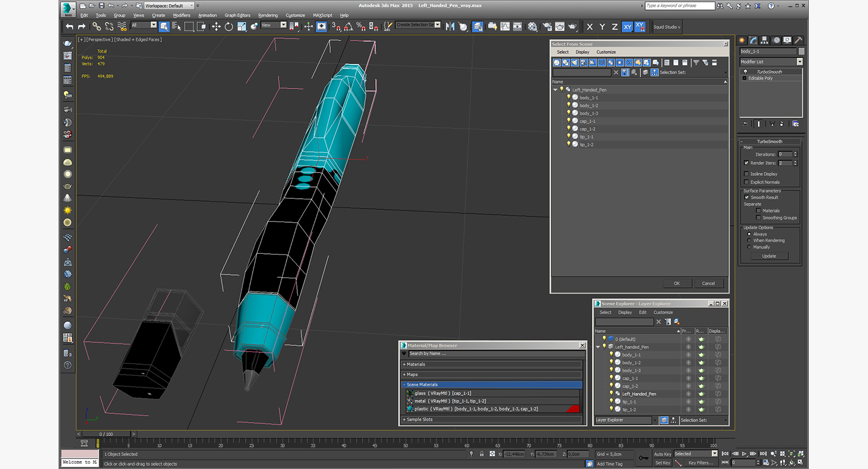The height and width of the screenshot is (469, 868).
Task: Click the body_1-1 object color swatch
Action: (x=802, y=52)
